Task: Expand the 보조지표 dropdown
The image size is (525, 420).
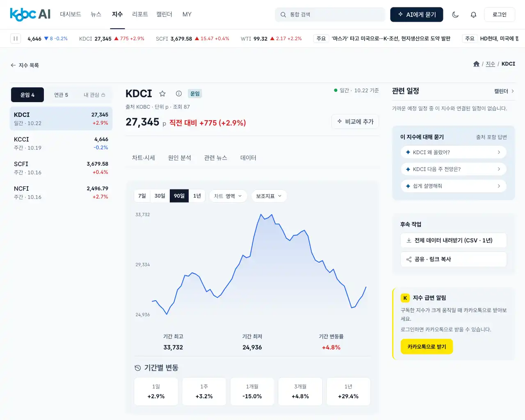Action: pyautogui.click(x=269, y=196)
